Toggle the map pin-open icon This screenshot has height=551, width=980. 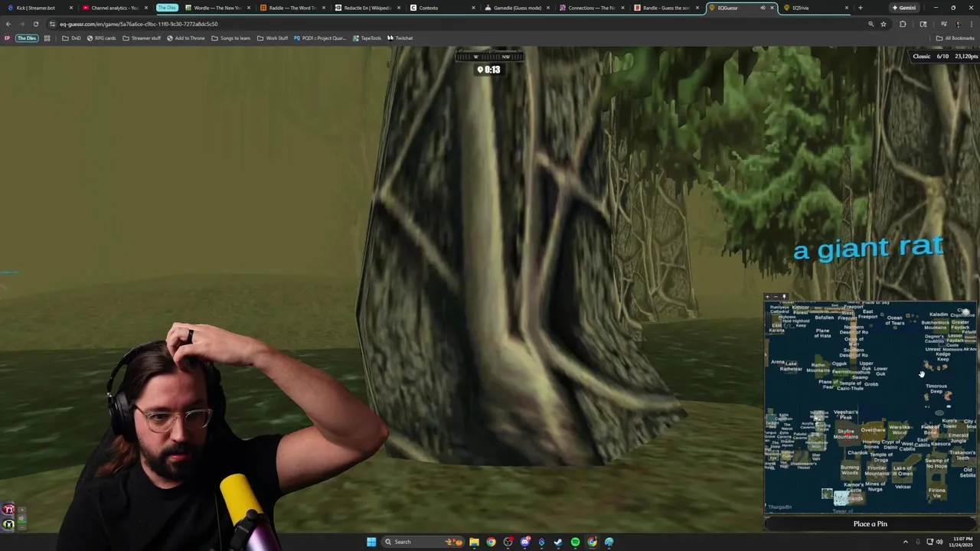click(x=784, y=297)
